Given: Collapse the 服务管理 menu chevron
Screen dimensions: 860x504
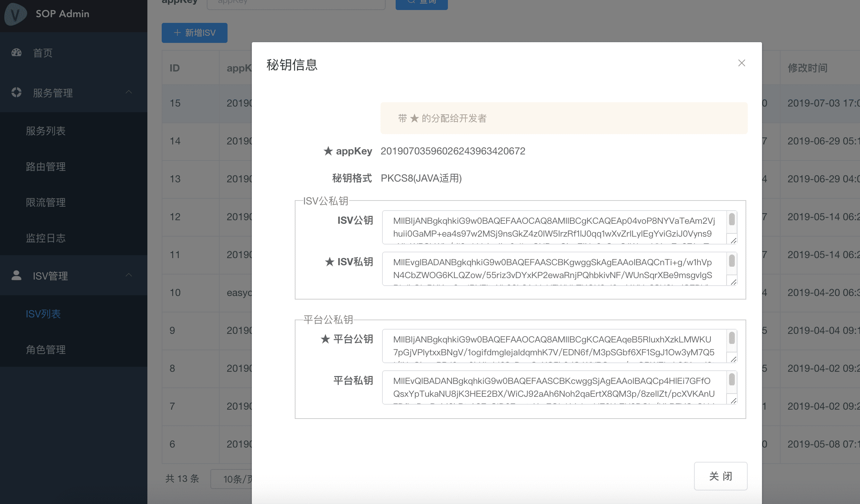Looking at the screenshot, I should pyautogui.click(x=129, y=92).
